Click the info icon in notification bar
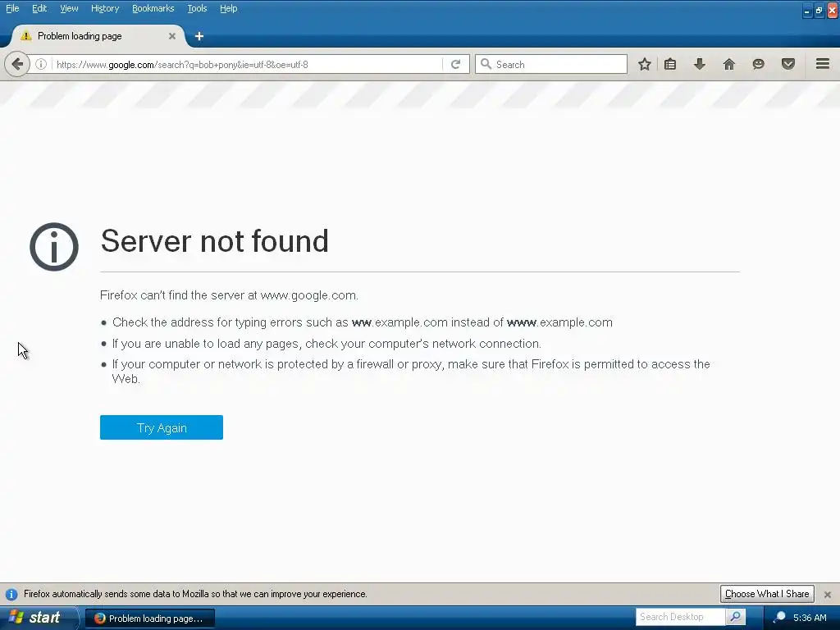The height and width of the screenshot is (630, 840). click(11, 594)
